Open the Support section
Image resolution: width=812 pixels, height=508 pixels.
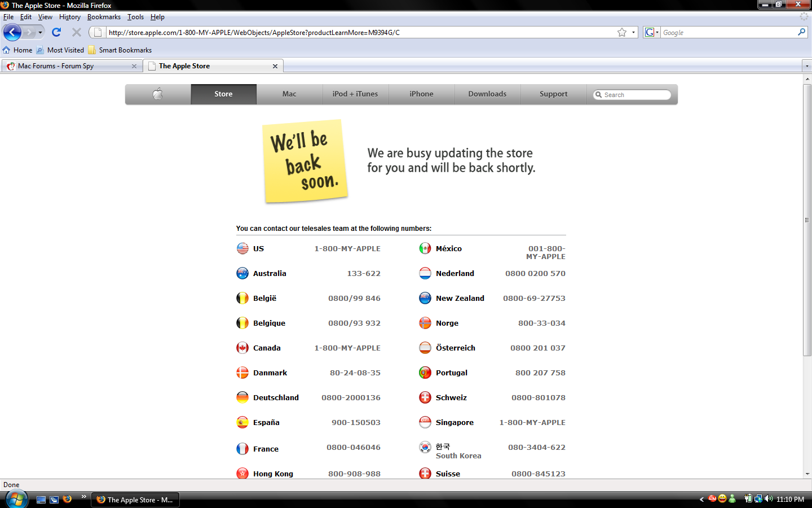[553, 94]
